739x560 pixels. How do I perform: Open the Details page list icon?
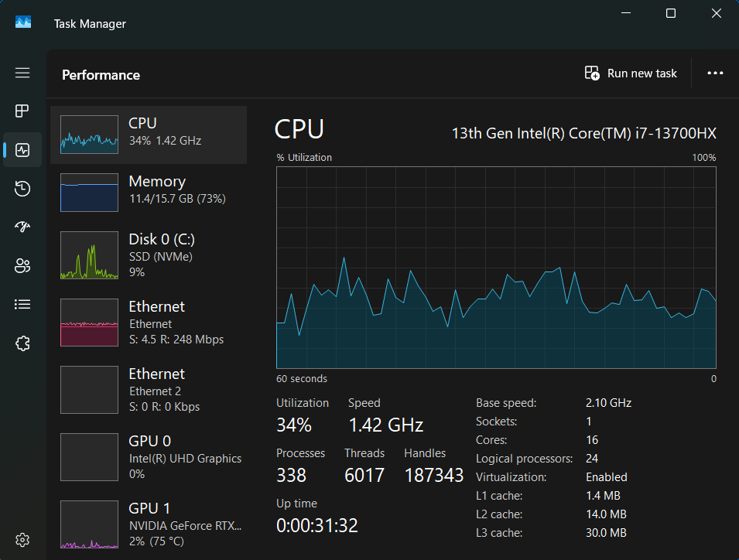pyautogui.click(x=22, y=305)
